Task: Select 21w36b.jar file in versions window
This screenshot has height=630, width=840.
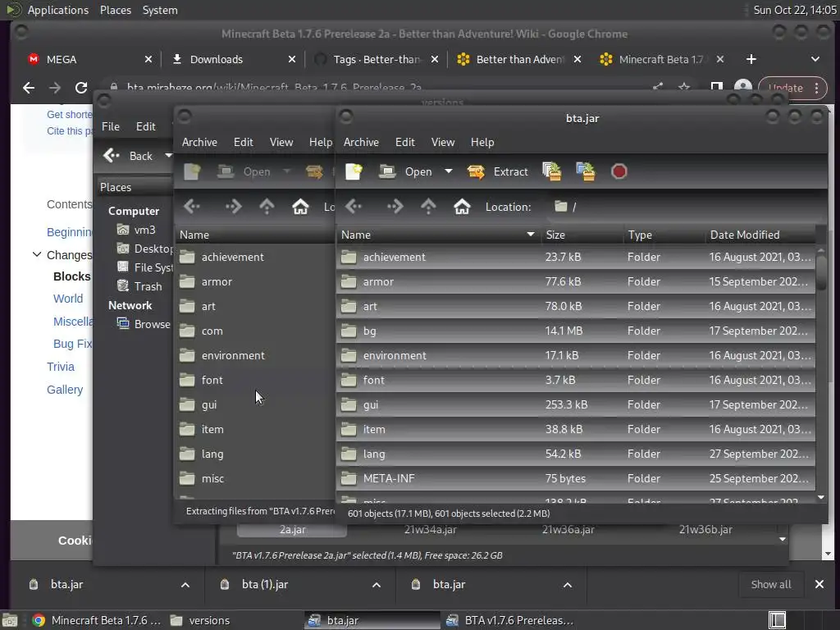Action: click(x=705, y=529)
